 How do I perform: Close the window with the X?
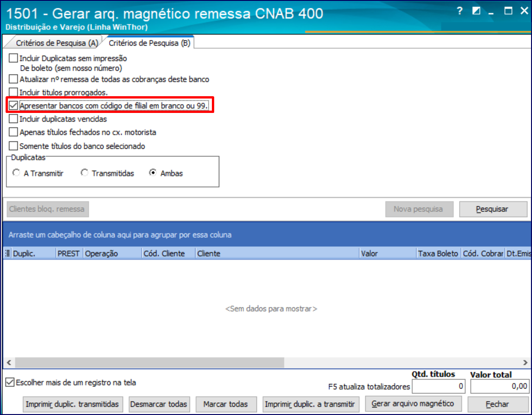pos(524,11)
